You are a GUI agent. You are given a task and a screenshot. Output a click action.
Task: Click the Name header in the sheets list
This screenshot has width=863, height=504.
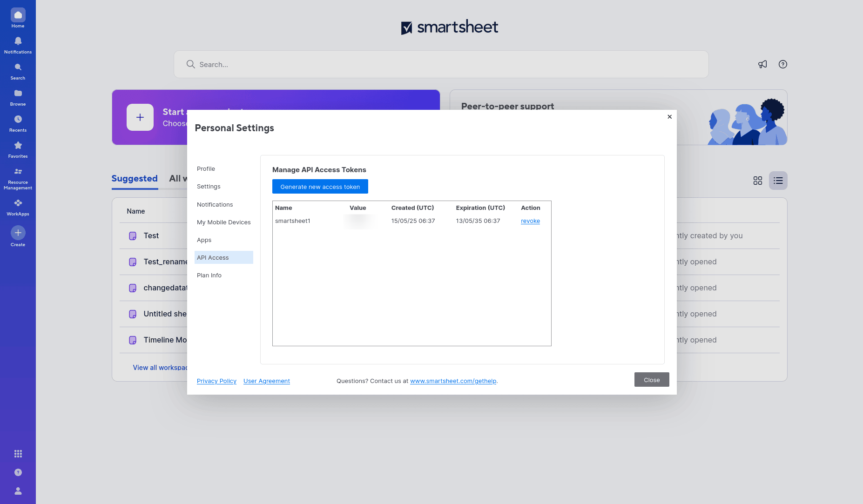pyautogui.click(x=136, y=211)
